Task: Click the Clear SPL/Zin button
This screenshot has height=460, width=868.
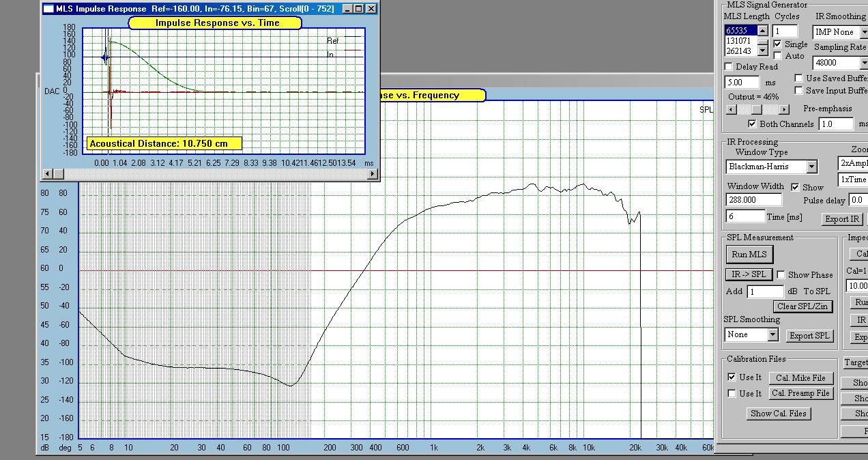Action: pyautogui.click(x=802, y=306)
